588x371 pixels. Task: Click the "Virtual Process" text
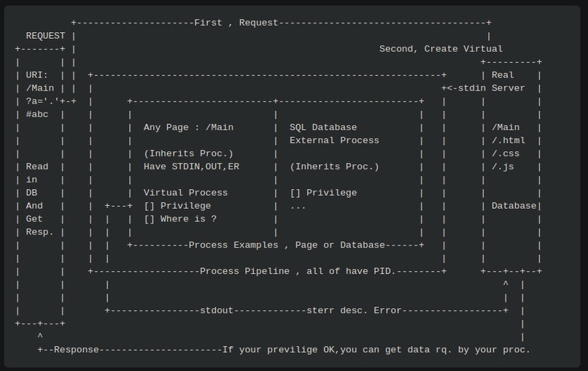click(185, 193)
